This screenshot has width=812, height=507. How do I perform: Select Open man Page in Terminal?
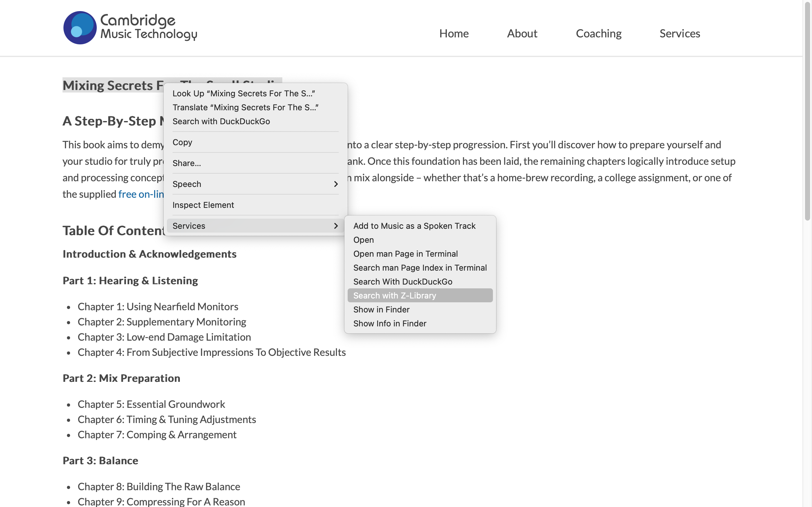[405, 253]
